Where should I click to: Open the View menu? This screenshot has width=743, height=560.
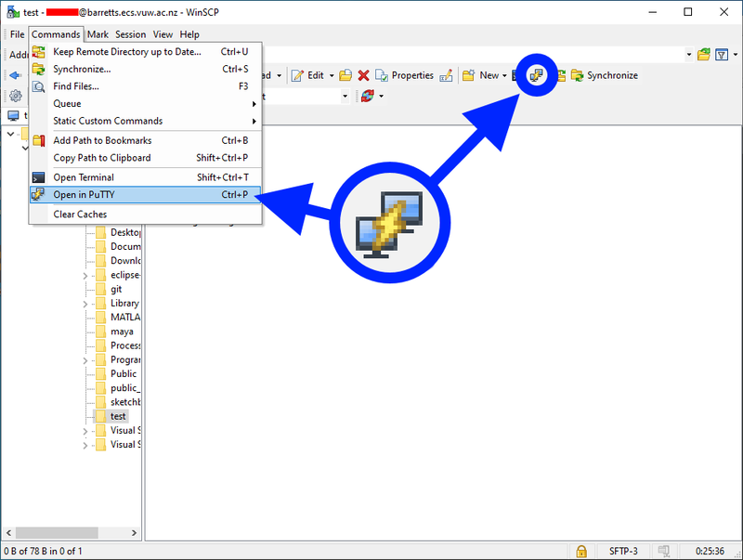tap(163, 34)
